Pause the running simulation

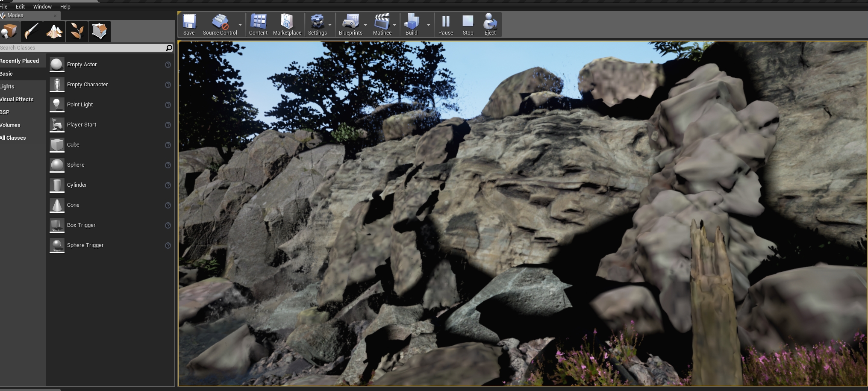pyautogui.click(x=445, y=25)
